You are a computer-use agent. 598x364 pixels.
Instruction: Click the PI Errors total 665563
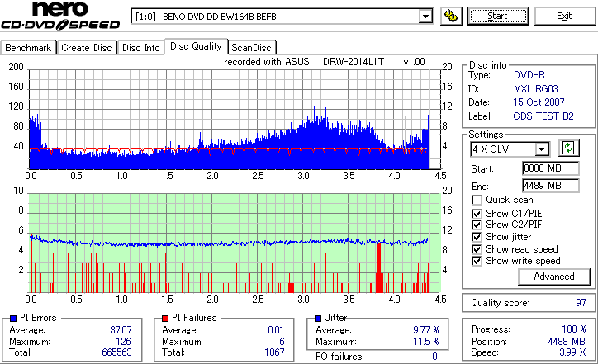(x=116, y=352)
